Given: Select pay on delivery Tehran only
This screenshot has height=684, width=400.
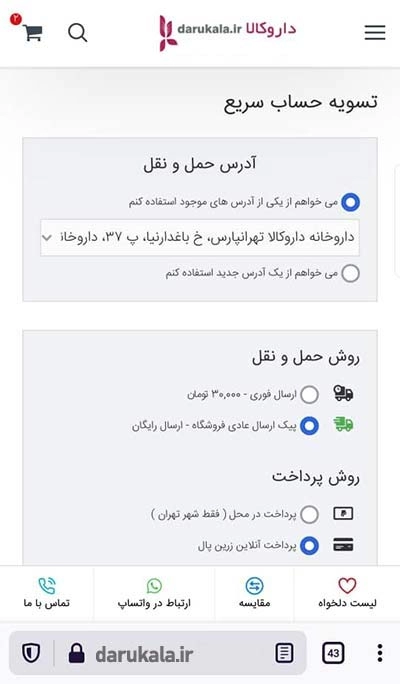Looking at the screenshot, I should point(309,514).
